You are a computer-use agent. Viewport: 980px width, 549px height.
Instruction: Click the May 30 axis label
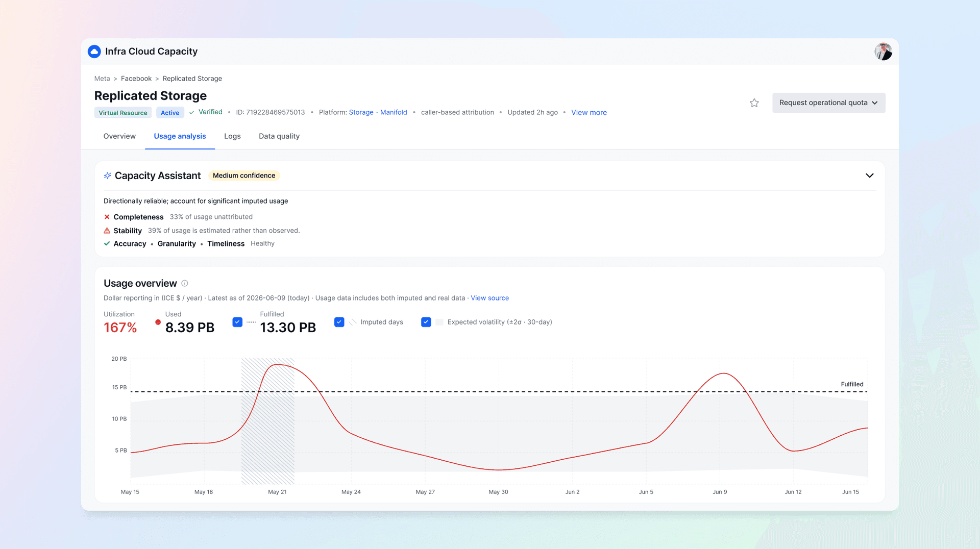(499, 492)
